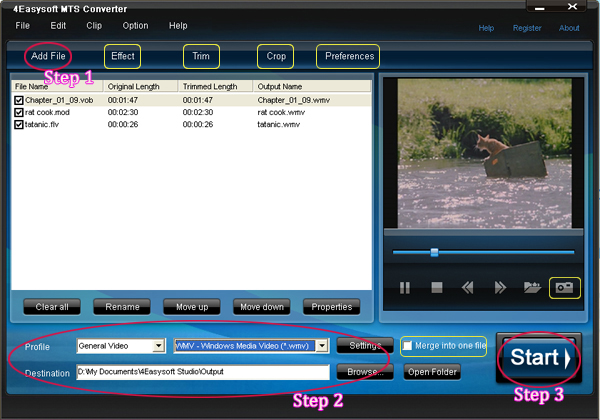Open the File menu
Screen dimensions: 600x420
point(22,26)
